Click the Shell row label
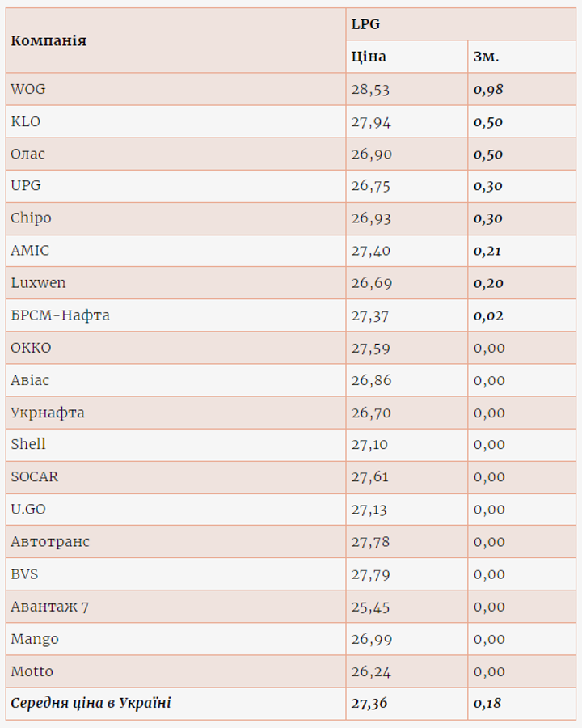582x728 pixels. pos(28,445)
